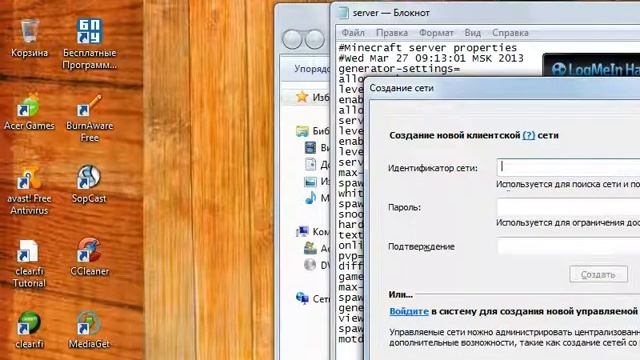Click the date line 'Wed Mar 27' in Notepad
Image resolution: width=640 pixels, height=360 pixels.
tap(431, 58)
